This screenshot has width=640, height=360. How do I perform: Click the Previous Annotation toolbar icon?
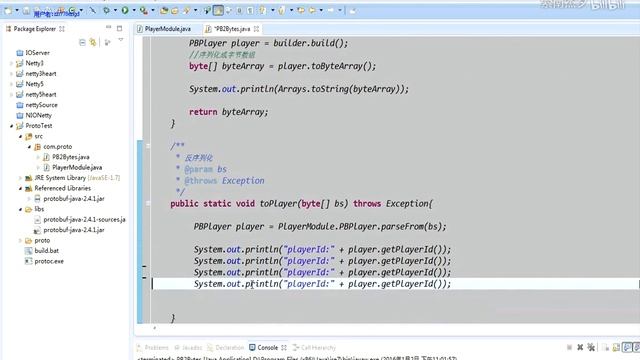[282, 10]
